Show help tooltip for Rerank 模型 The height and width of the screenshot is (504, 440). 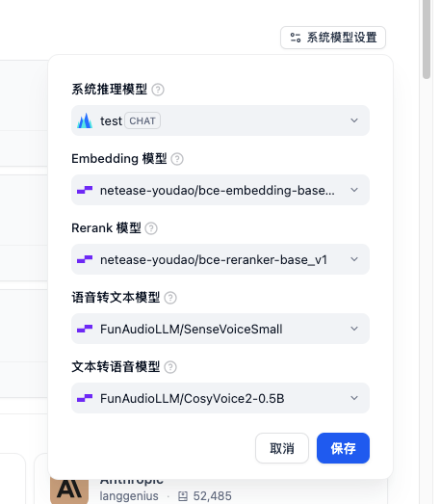pos(151,228)
